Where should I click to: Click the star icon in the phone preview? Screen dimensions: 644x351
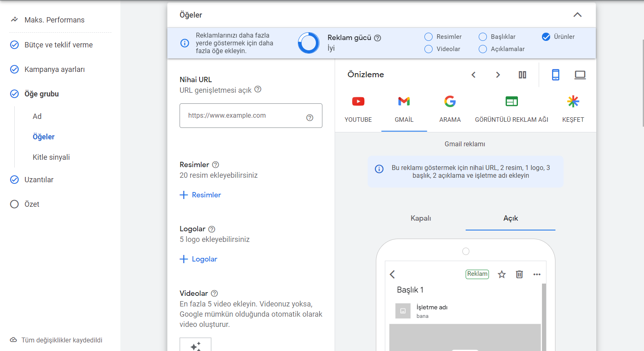[502, 275]
